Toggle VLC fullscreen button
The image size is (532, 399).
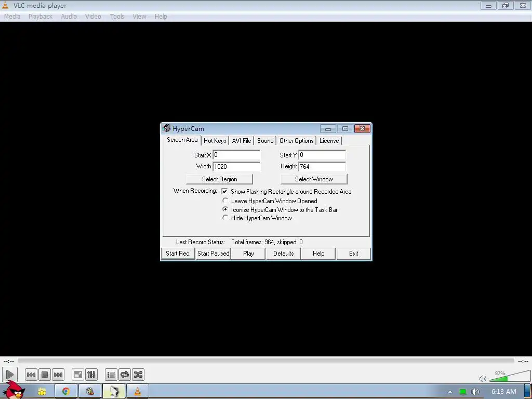(x=78, y=375)
